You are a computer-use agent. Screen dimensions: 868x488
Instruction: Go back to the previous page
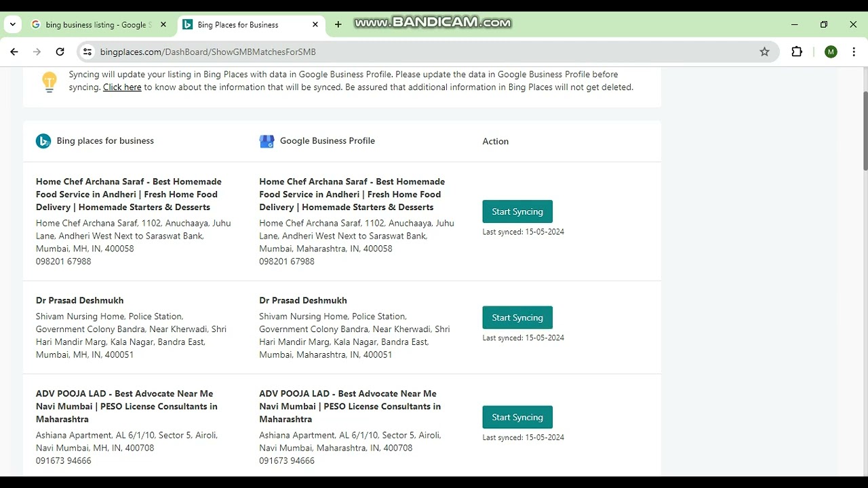click(14, 52)
